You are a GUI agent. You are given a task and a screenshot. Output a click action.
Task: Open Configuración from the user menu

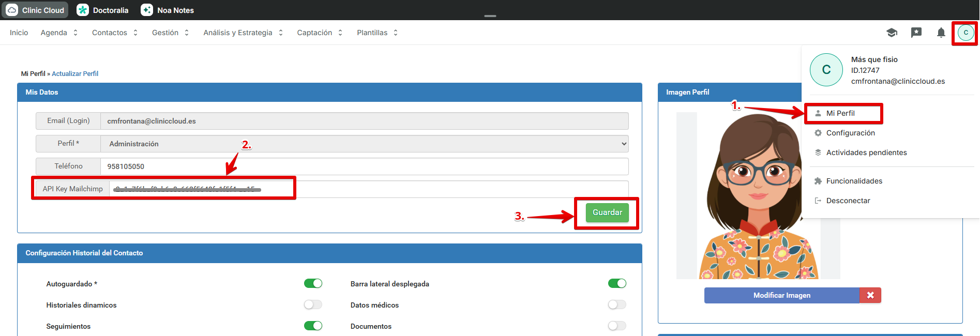tap(850, 133)
